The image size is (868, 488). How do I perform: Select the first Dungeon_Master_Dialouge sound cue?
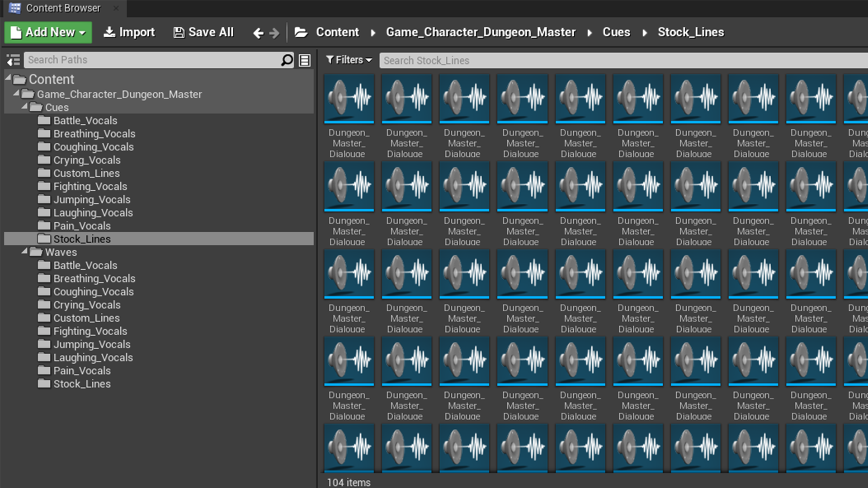[x=349, y=116]
